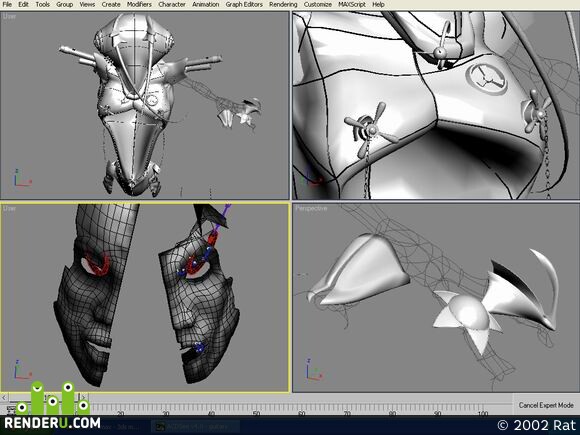
Task: Open the Character menu
Action: coord(172,4)
